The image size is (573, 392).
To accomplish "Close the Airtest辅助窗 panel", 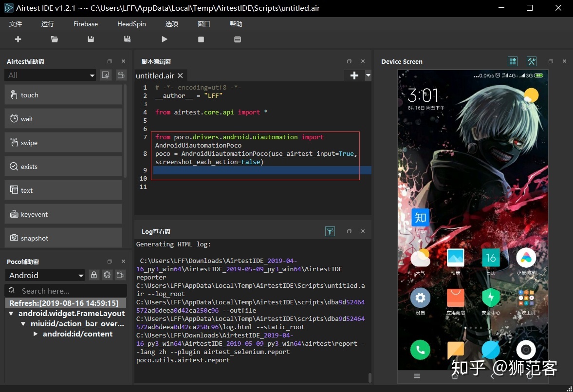I will click(x=123, y=61).
